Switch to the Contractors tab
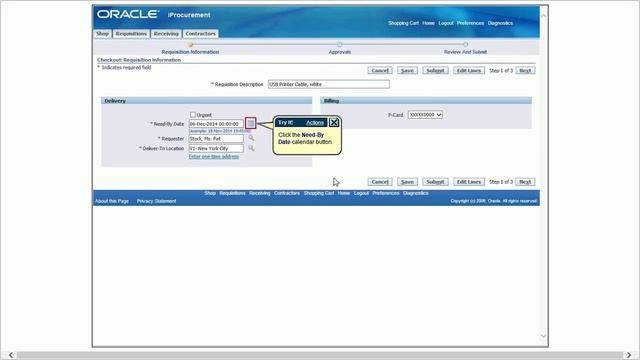Image resolution: width=640 pixels, height=360 pixels. [x=200, y=33]
